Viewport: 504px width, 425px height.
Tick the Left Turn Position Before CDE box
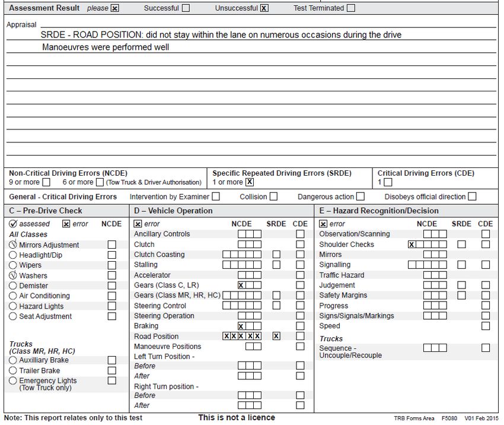[x=300, y=366]
